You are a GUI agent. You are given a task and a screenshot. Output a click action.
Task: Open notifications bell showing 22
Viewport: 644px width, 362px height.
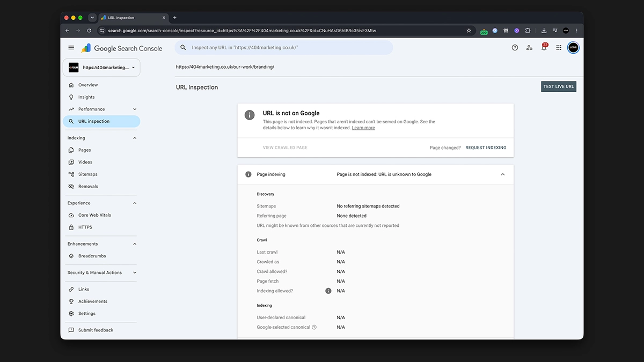point(544,47)
